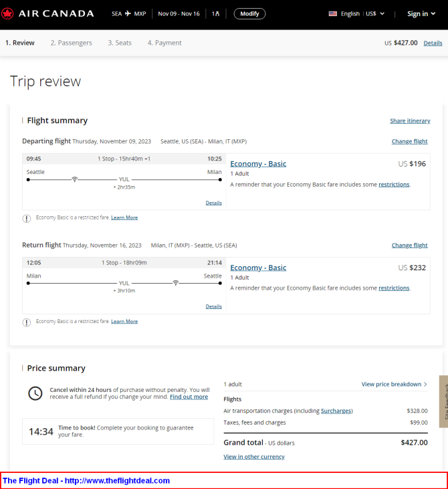This screenshot has height=489, width=448.
Task: Select the 1. Review step
Action: tap(20, 43)
